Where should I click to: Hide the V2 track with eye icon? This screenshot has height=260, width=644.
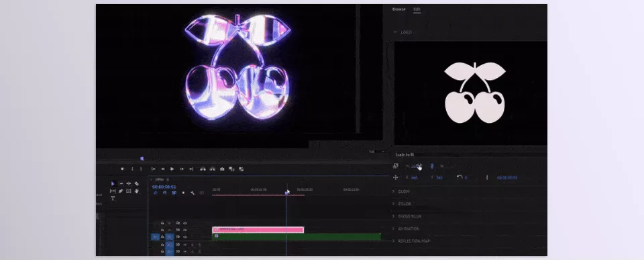pyautogui.click(x=185, y=230)
